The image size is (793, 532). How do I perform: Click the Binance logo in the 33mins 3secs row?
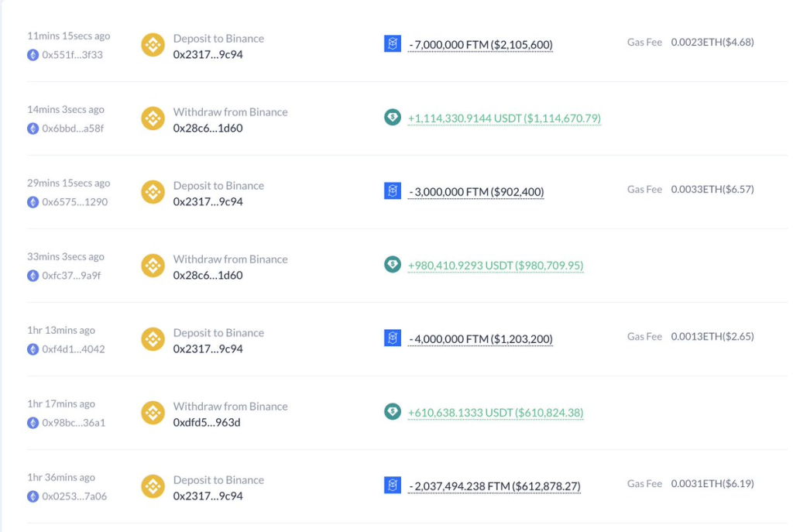153,266
